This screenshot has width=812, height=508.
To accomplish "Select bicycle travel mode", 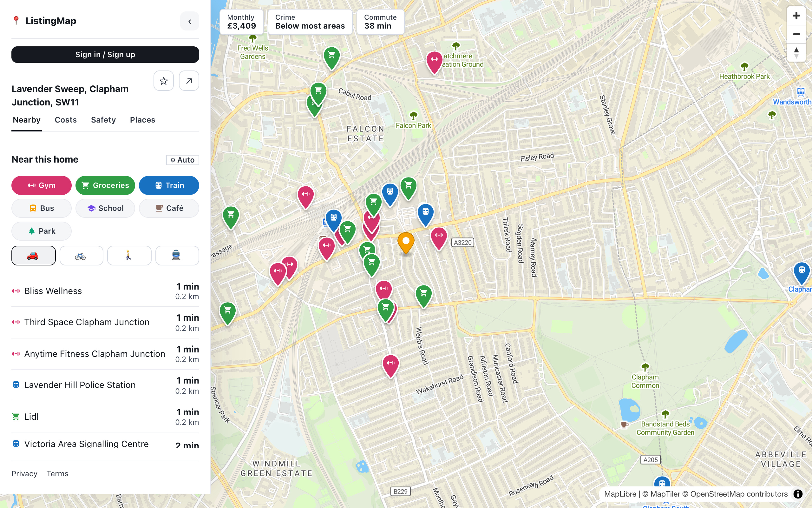I will pos(82,256).
